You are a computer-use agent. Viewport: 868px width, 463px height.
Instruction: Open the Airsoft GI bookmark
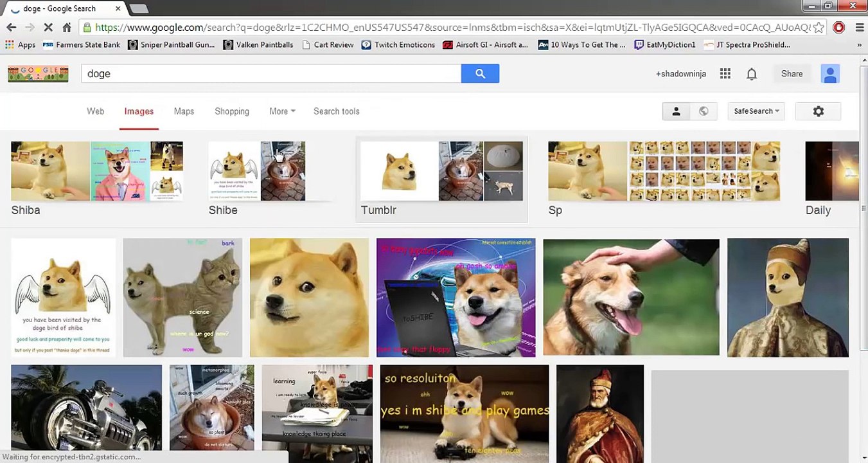pos(486,45)
